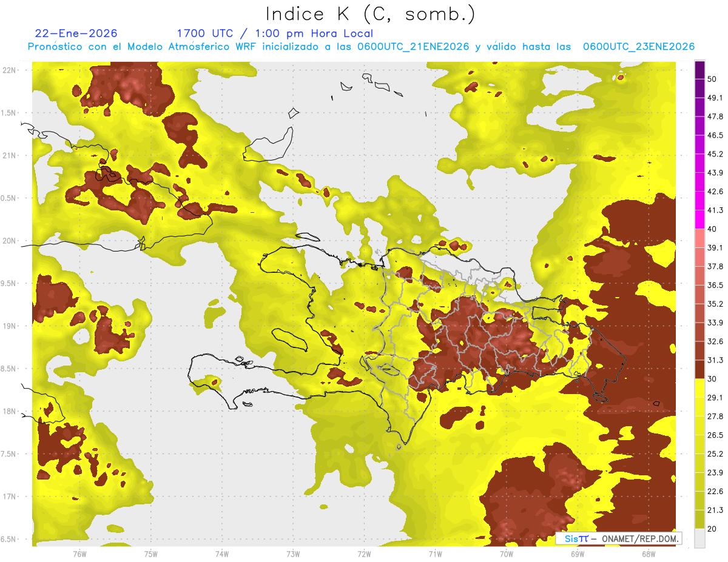This screenshot has height=562, width=728.
Task: Click the '19N' latitude label
Action: coord(10,326)
